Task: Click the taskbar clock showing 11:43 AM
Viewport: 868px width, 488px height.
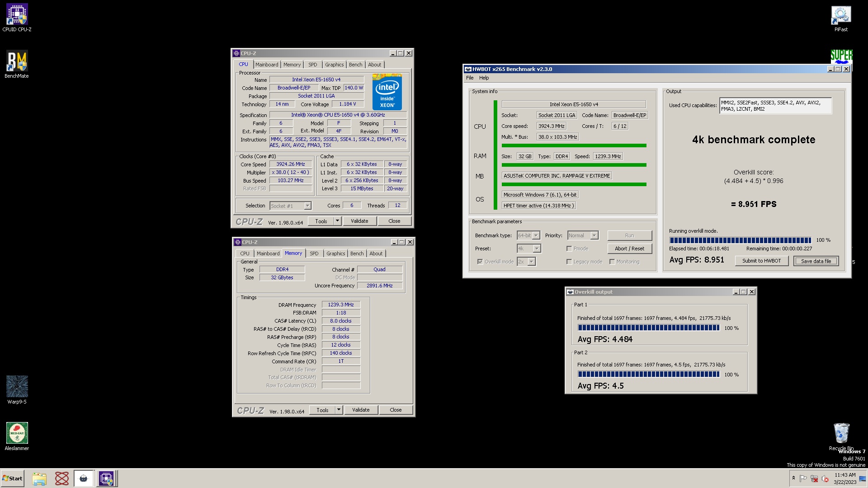Action: click(844, 479)
